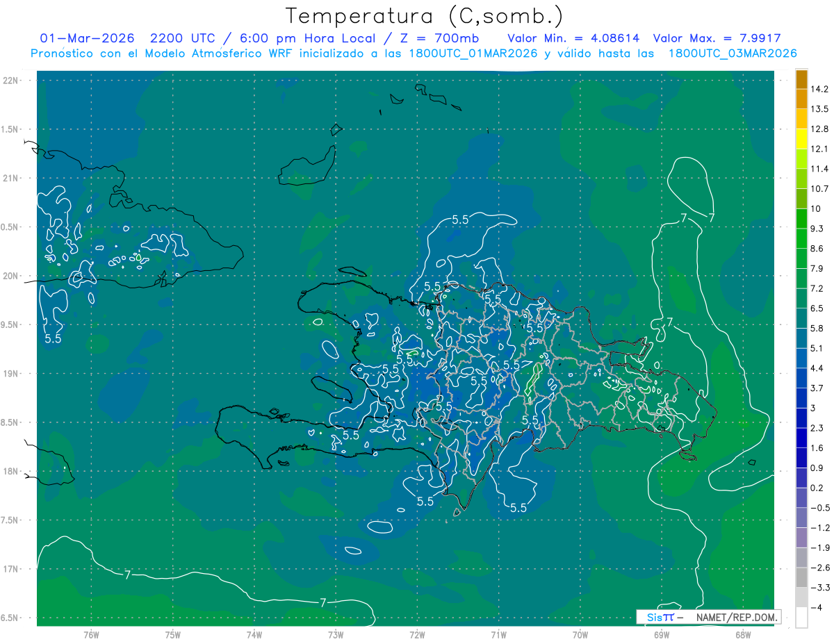Click the '74W' longitude axis label
This screenshot has width=834, height=644.
254,635
